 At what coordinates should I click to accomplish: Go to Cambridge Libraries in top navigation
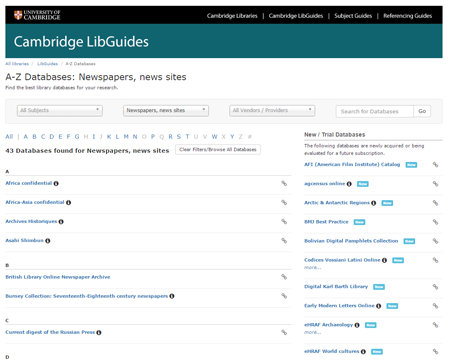click(x=232, y=16)
